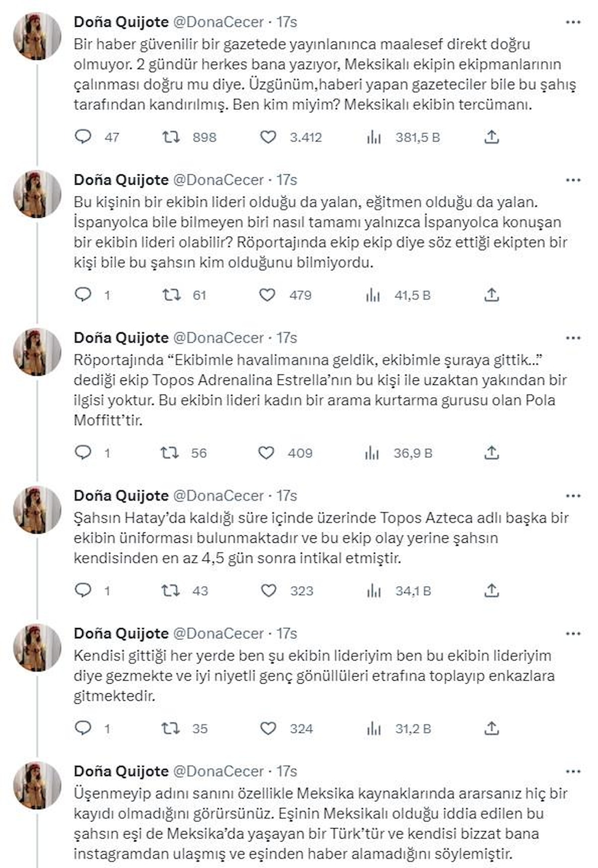Screen dimensions: 598x868
Task: Retweet the tweet with 43 retweets
Action: [x=170, y=591]
